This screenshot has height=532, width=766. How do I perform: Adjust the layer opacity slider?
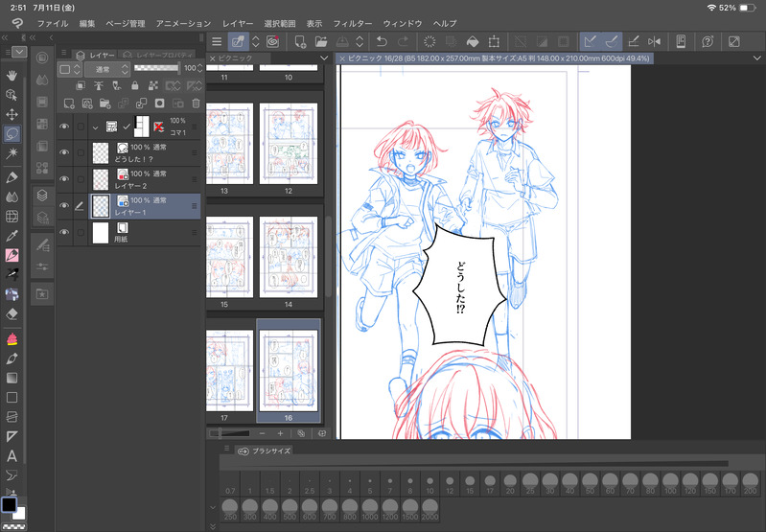156,68
